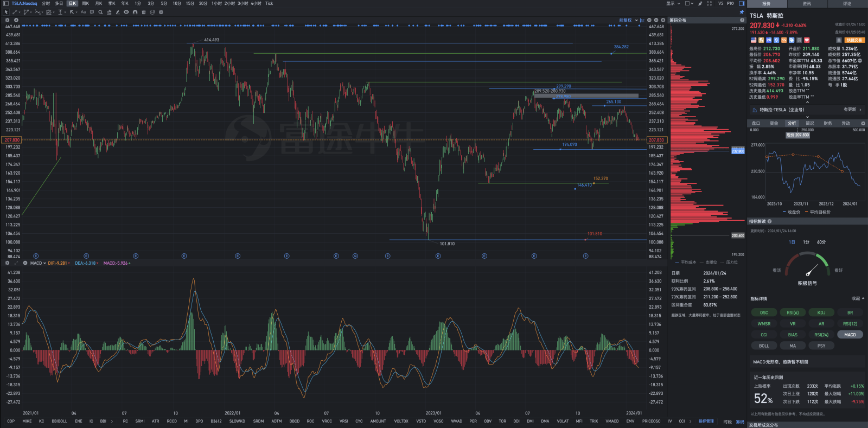Open the 显示 display dropdown
Screen dimensions: 868x428
tap(673, 3)
